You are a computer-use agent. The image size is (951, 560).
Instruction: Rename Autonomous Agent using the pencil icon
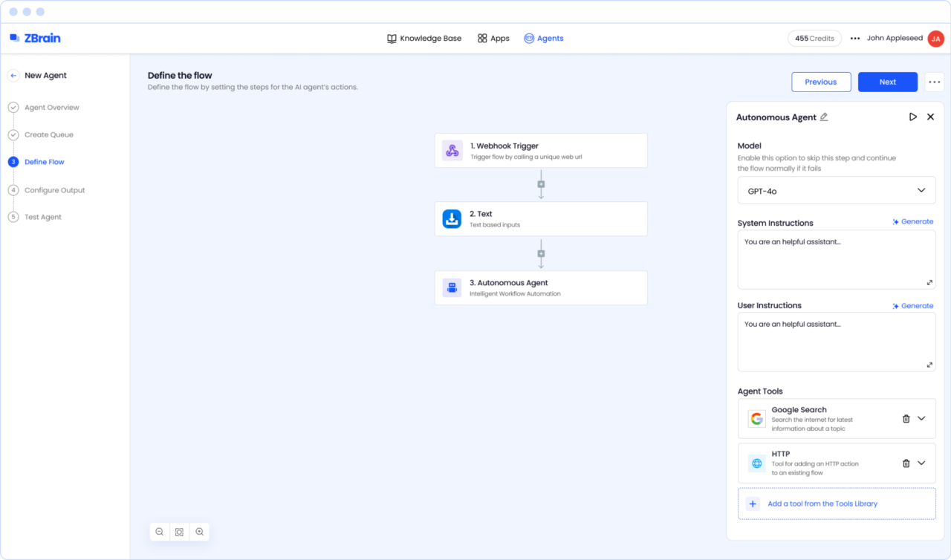pyautogui.click(x=824, y=117)
